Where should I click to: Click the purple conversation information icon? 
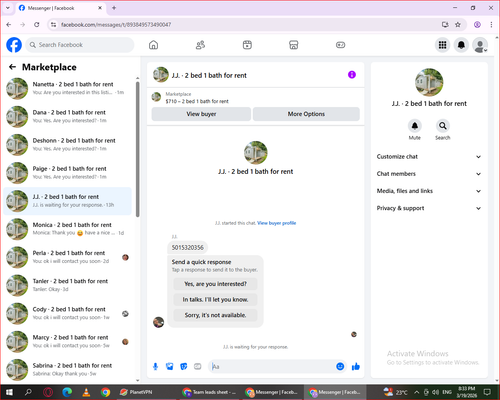tap(352, 75)
